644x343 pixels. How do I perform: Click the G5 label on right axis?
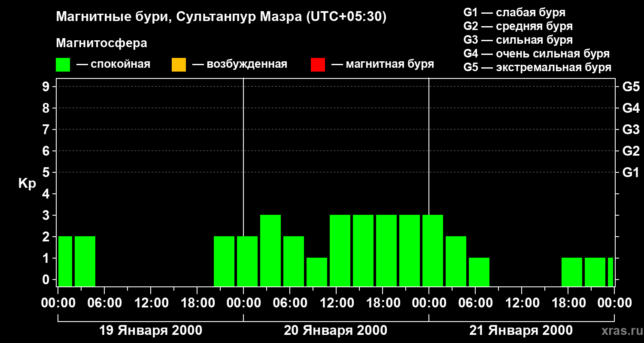[631, 87]
